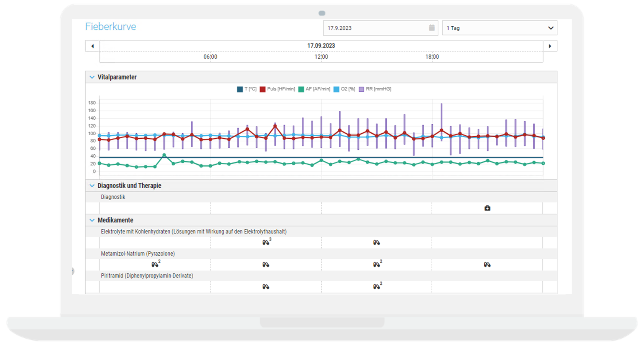Click the 17.09.2023 timeline date header
The image size is (644, 345).
[x=321, y=46]
